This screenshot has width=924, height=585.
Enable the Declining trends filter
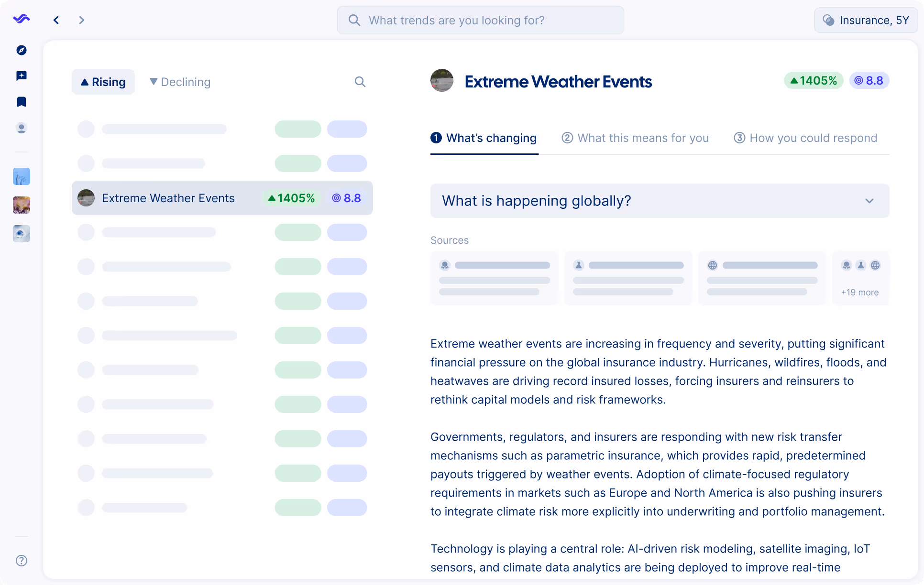click(x=179, y=82)
